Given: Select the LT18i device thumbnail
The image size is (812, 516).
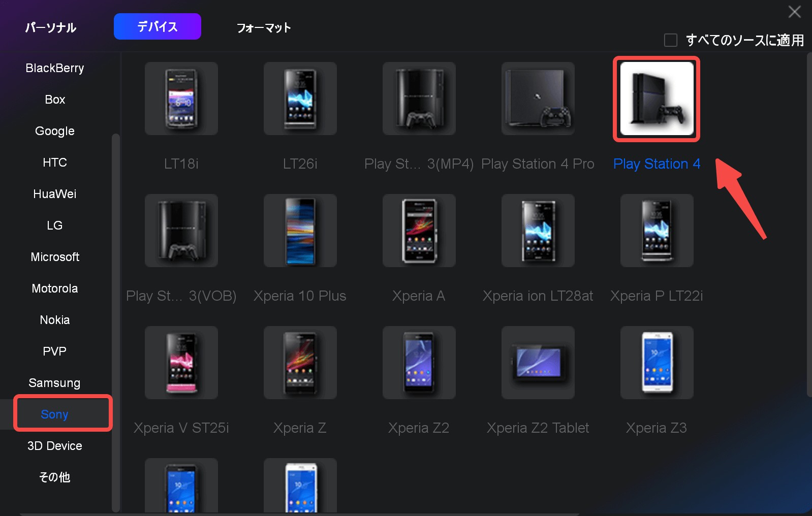Looking at the screenshot, I should click(181, 99).
